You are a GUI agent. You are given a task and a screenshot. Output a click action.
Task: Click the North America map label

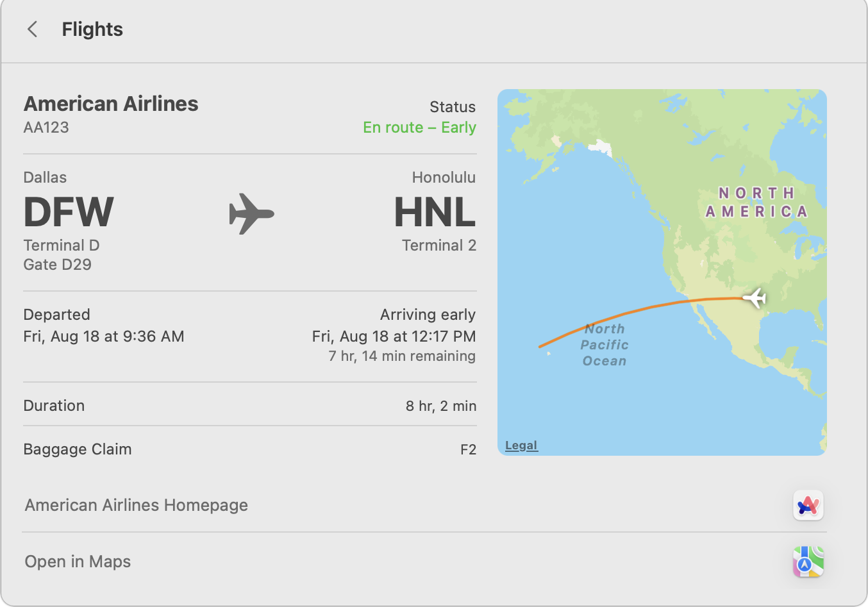(756, 202)
